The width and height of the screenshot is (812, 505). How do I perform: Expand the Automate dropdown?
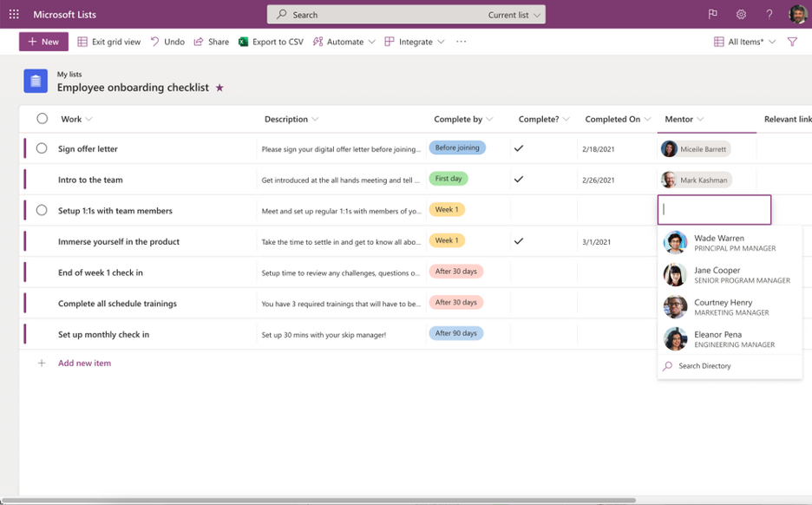click(344, 42)
